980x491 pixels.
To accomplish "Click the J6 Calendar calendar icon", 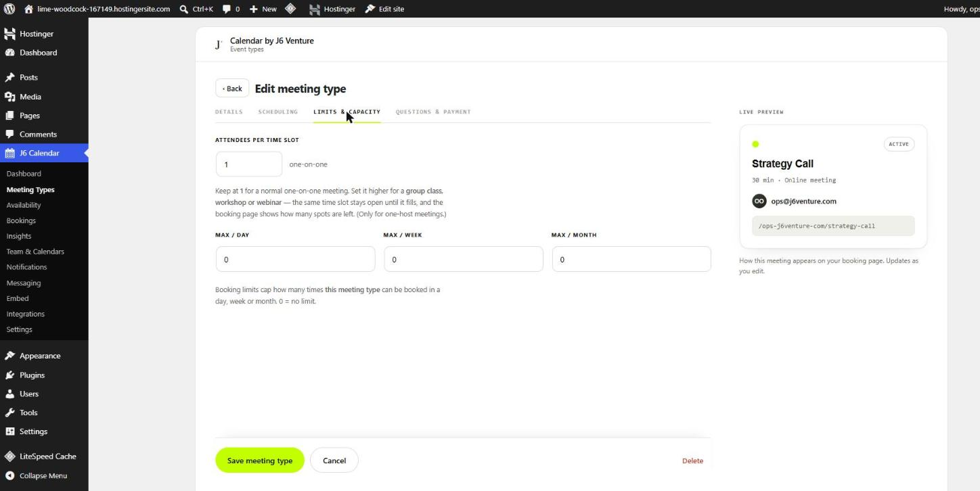I will pyautogui.click(x=10, y=153).
